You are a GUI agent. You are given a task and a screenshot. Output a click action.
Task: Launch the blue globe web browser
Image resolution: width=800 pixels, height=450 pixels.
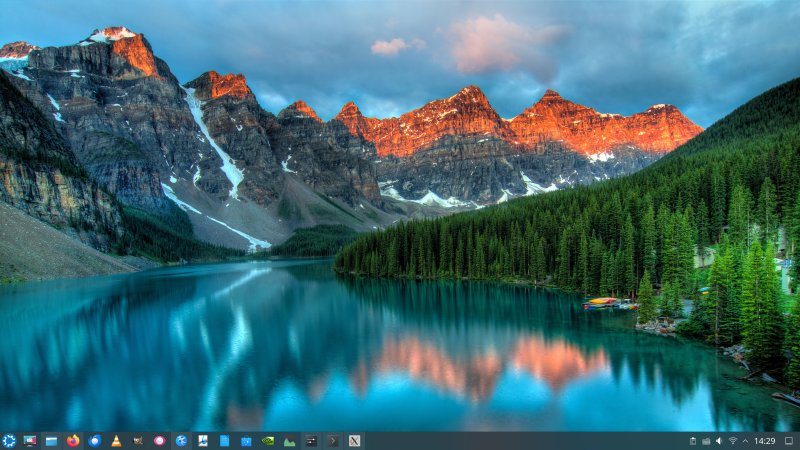pyautogui.click(x=181, y=441)
